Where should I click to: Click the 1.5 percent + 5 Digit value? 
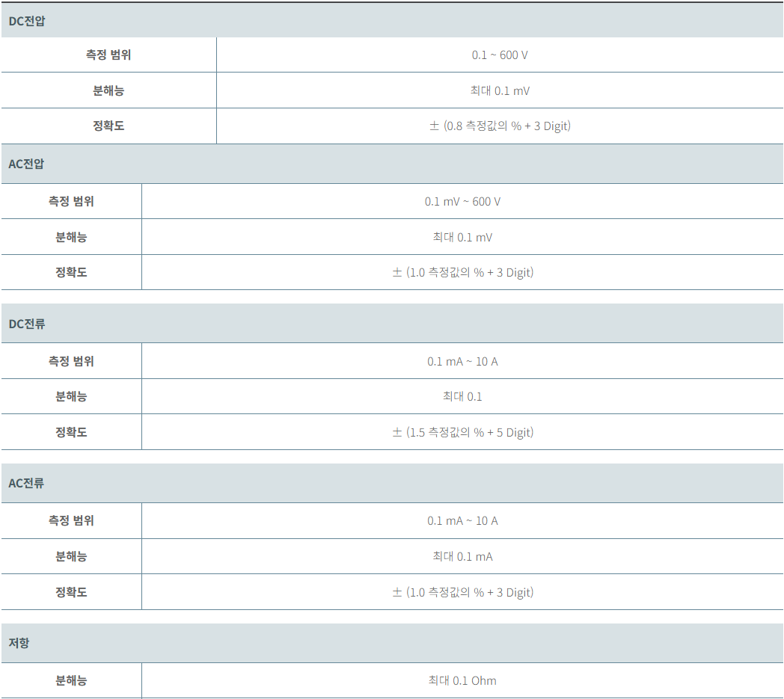click(x=462, y=432)
